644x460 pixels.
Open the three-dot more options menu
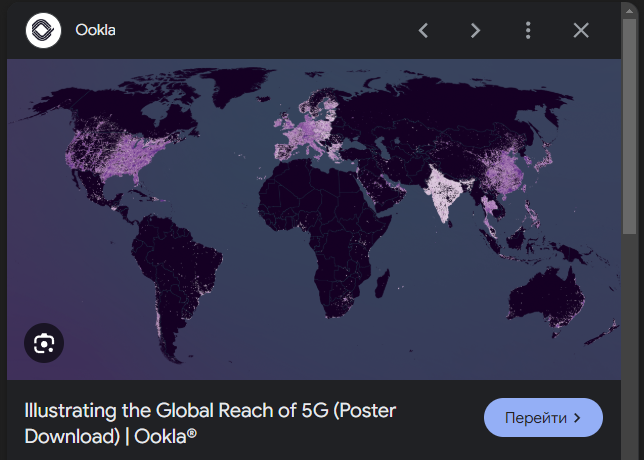point(528,30)
